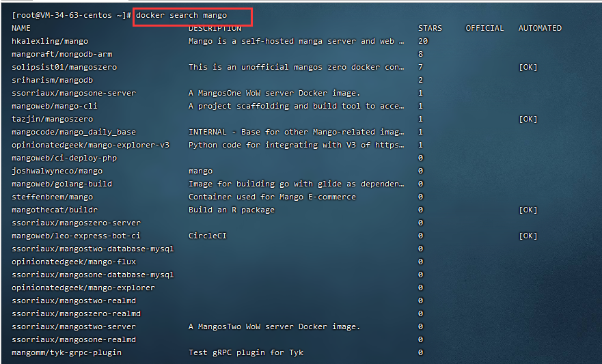Select the opinionatedgeek/mango-explorer-v3 image name
Image resolution: width=602 pixels, height=364 pixels.
click(x=91, y=145)
